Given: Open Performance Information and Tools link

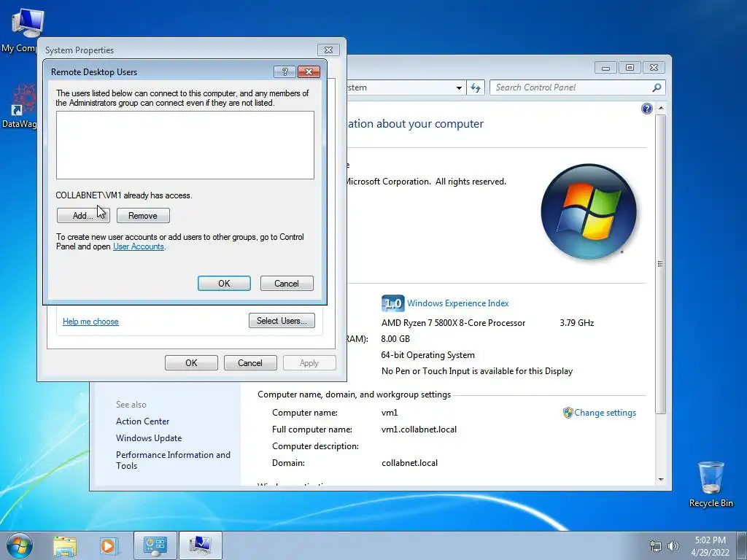Looking at the screenshot, I should tap(173, 460).
